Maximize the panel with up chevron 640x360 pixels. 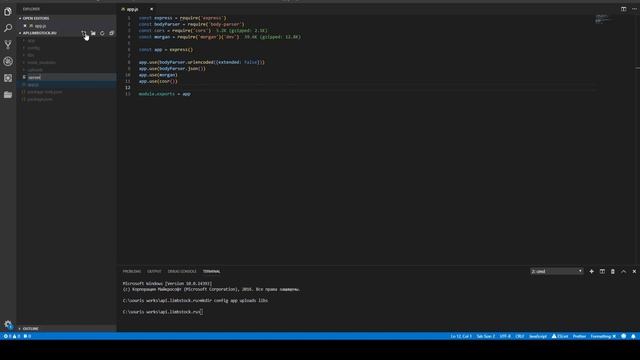(x=623, y=271)
